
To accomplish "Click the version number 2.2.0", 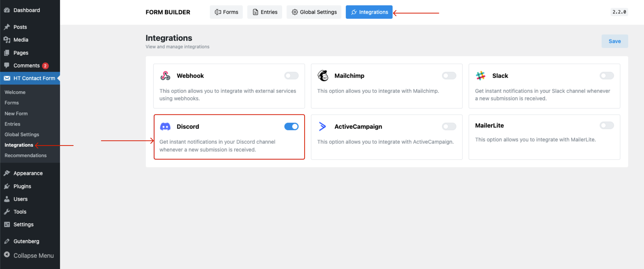I will [x=619, y=12].
